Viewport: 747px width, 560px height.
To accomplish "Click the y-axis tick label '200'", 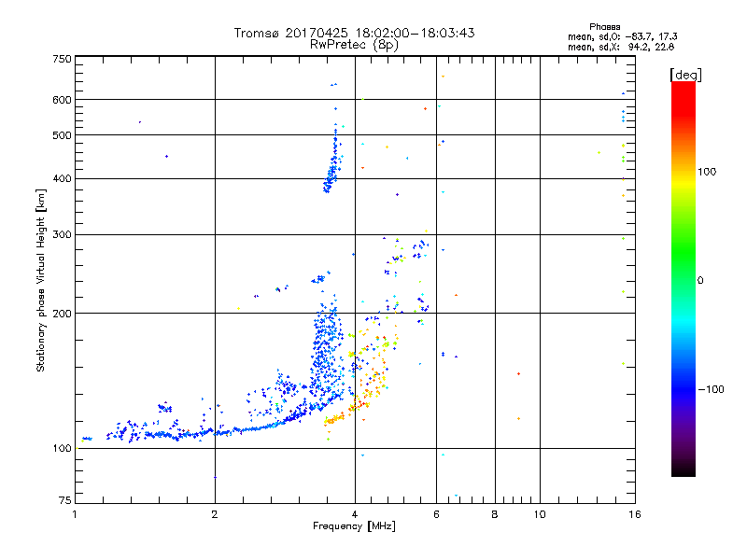I will pos(63,314).
